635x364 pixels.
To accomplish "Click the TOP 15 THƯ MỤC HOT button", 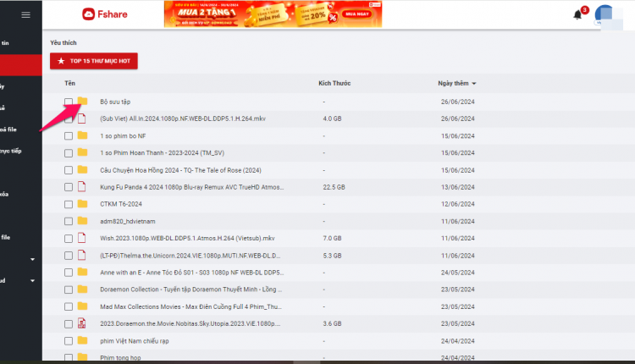I will 94,61.
